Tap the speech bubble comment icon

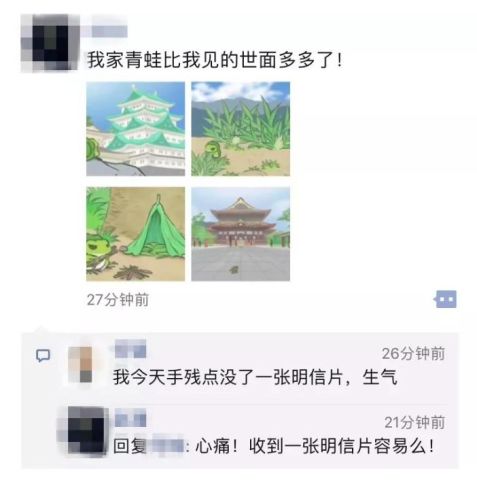click(43, 355)
